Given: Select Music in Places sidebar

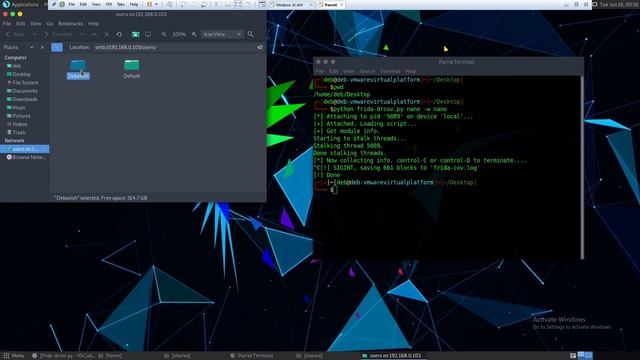Looking at the screenshot, I should [x=16, y=107].
